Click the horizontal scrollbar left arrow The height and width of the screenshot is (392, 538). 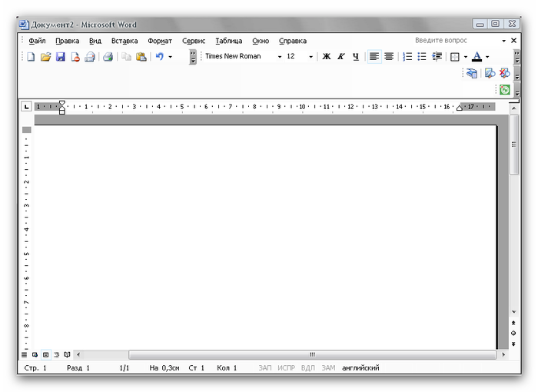pos(78,354)
